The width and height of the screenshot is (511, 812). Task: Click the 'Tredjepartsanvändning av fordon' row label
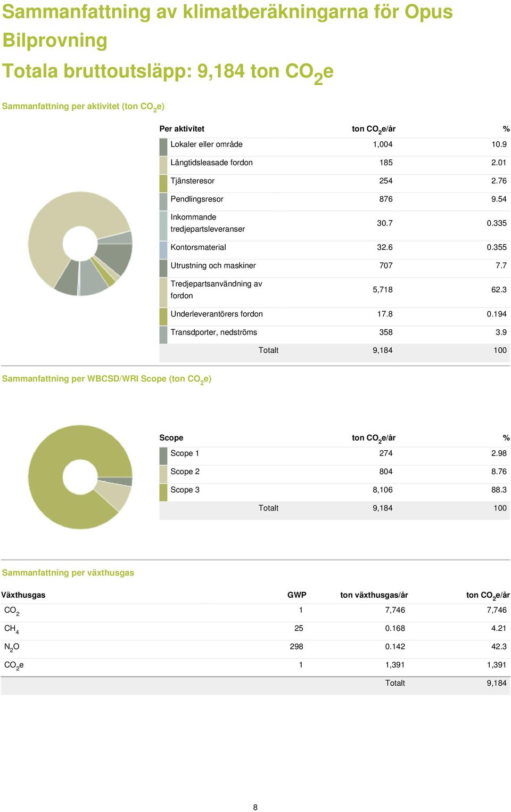tap(216, 290)
